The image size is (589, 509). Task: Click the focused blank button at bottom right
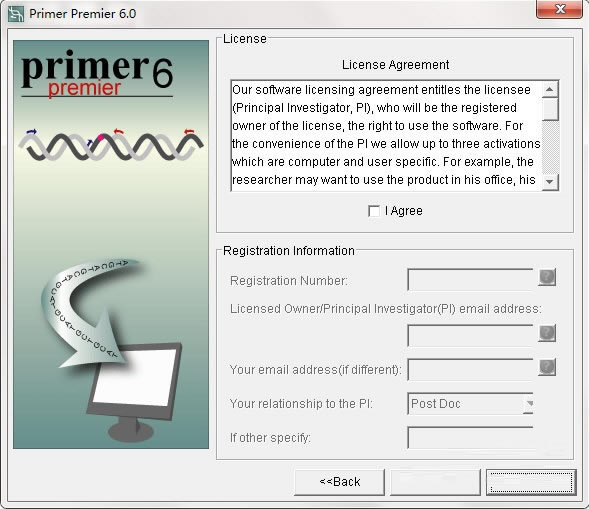(531, 482)
